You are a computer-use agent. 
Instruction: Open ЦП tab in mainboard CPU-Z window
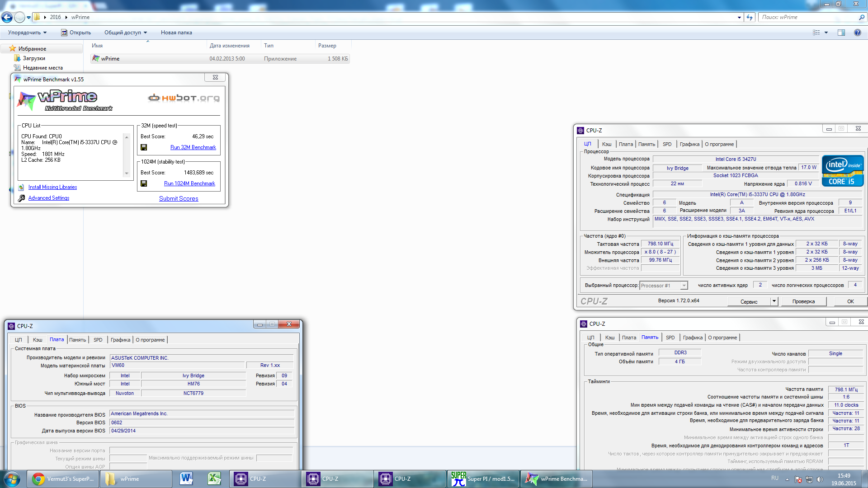point(18,340)
